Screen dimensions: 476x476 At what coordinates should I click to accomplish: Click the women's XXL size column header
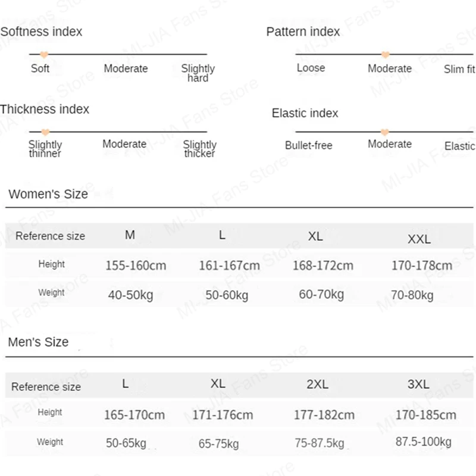pos(419,239)
